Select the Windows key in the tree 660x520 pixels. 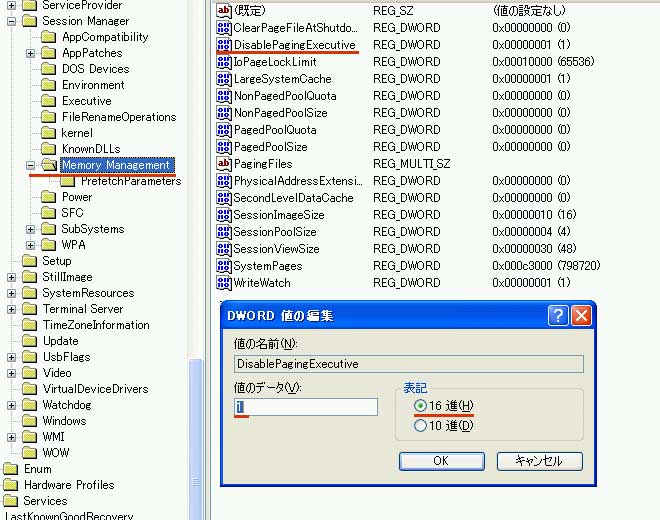[x=64, y=421]
